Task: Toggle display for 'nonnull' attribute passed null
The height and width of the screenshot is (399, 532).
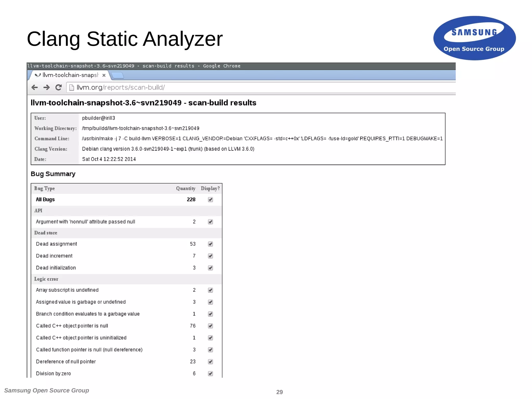Action: (x=210, y=222)
